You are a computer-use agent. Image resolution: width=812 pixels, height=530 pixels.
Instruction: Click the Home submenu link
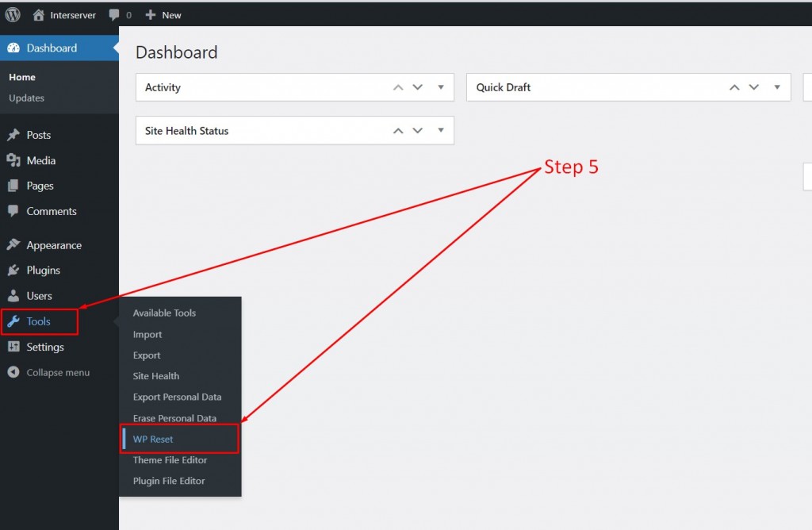(x=22, y=77)
